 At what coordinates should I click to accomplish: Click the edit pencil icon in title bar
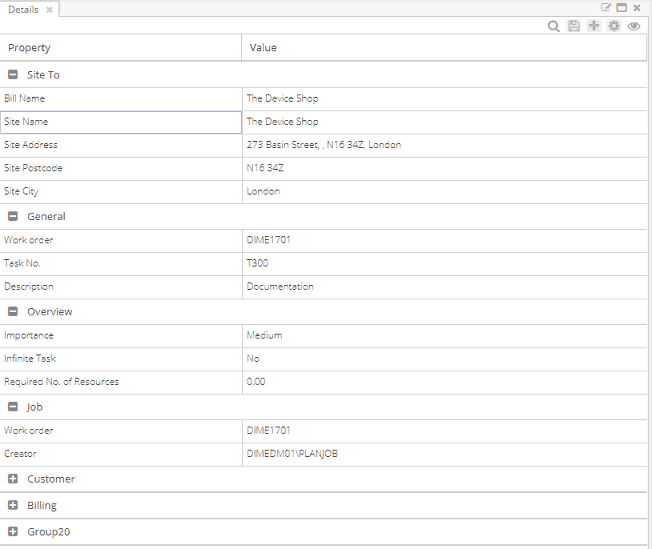point(606,7)
